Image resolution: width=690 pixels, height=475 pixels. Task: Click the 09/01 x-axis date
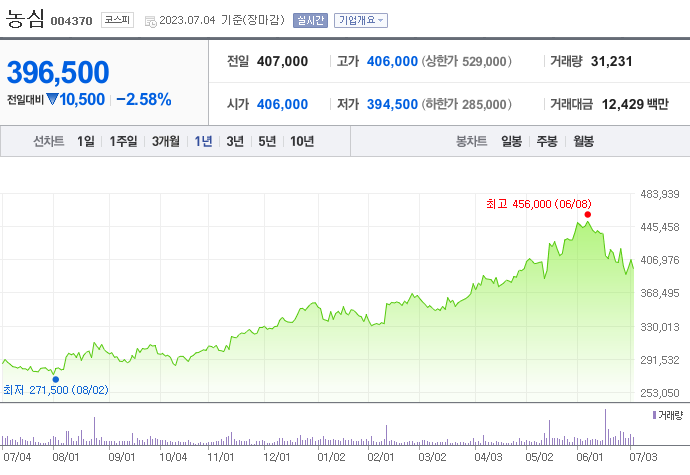pos(122,457)
